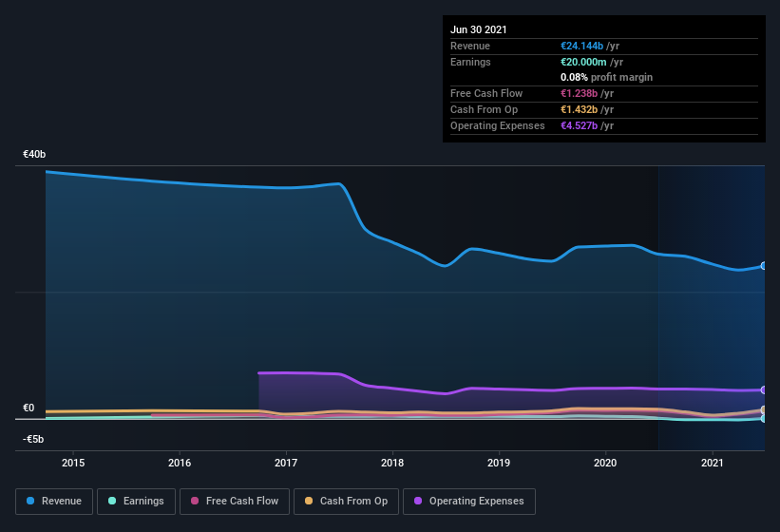Click the Earnings row label in tooltip
The image size is (780, 532).
pyautogui.click(x=470, y=62)
